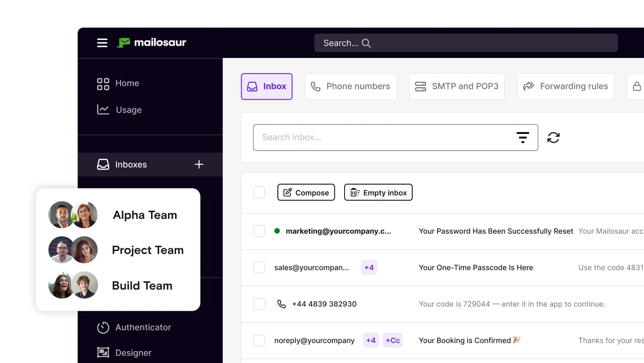Open the Forwarding rules tab
Screen dimensions: 644x363
565,86
